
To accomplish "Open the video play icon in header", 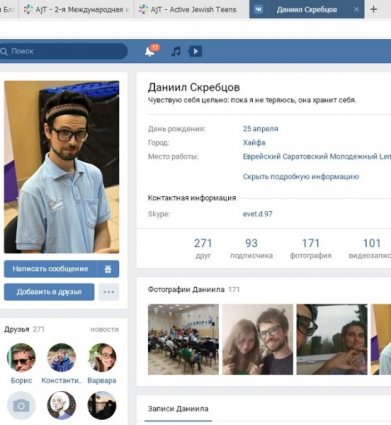I will 195,51.
